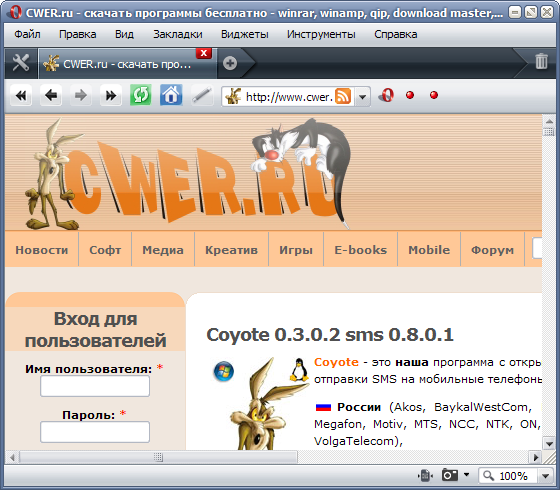Open the Виджеты menu
This screenshot has height=490, width=560.
tap(245, 34)
